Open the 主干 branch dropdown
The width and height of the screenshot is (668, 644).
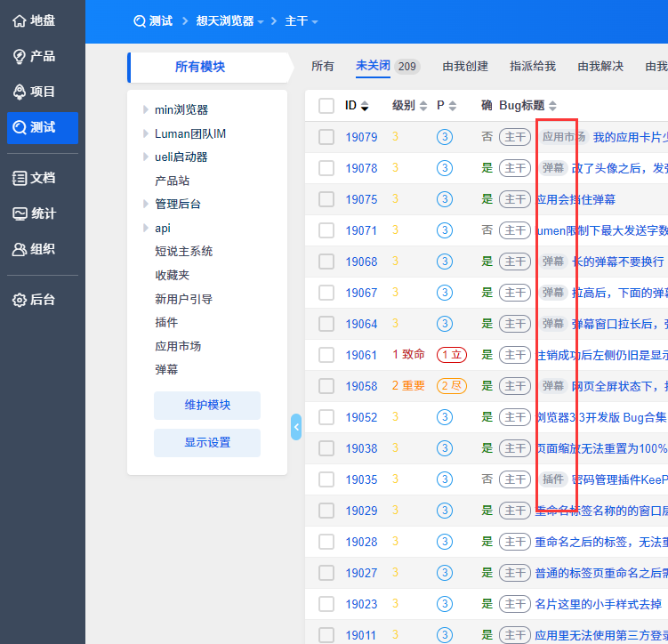302,20
